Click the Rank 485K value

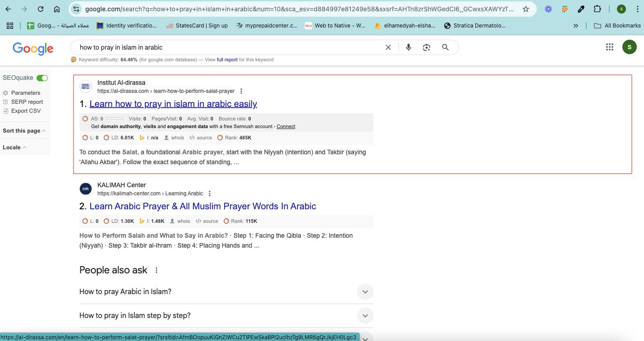pyautogui.click(x=245, y=138)
